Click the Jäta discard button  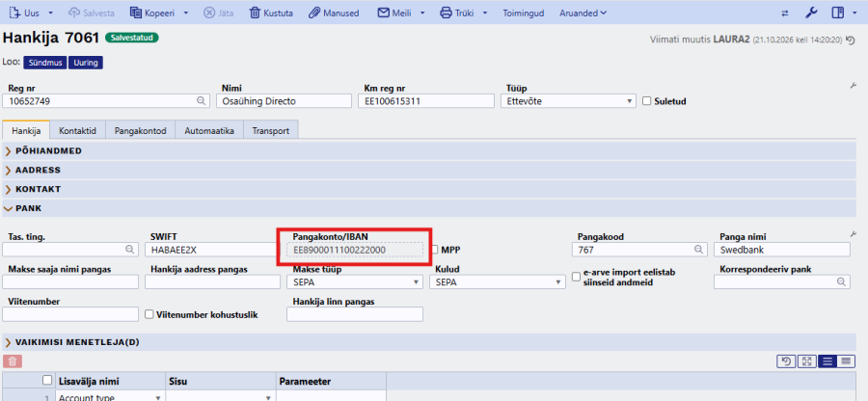coord(218,13)
